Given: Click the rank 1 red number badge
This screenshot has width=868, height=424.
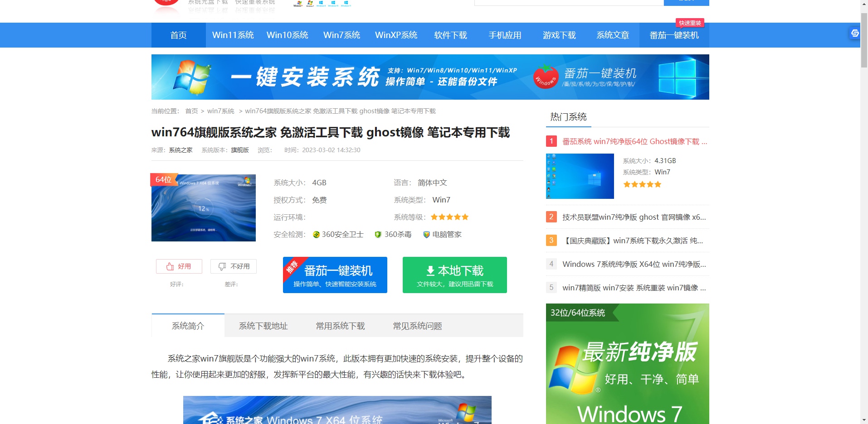Looking at the screenshot, I should (x=551, y=141).
